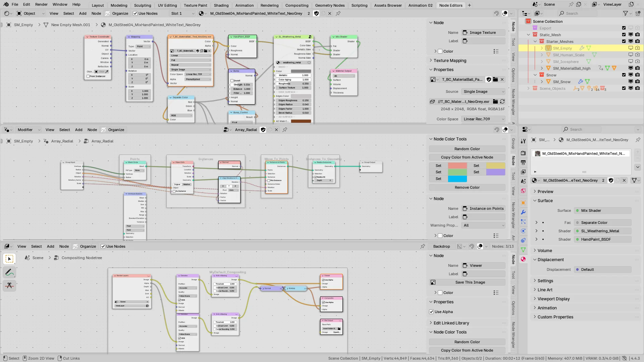Open the World properties tab

click(523, 191)
